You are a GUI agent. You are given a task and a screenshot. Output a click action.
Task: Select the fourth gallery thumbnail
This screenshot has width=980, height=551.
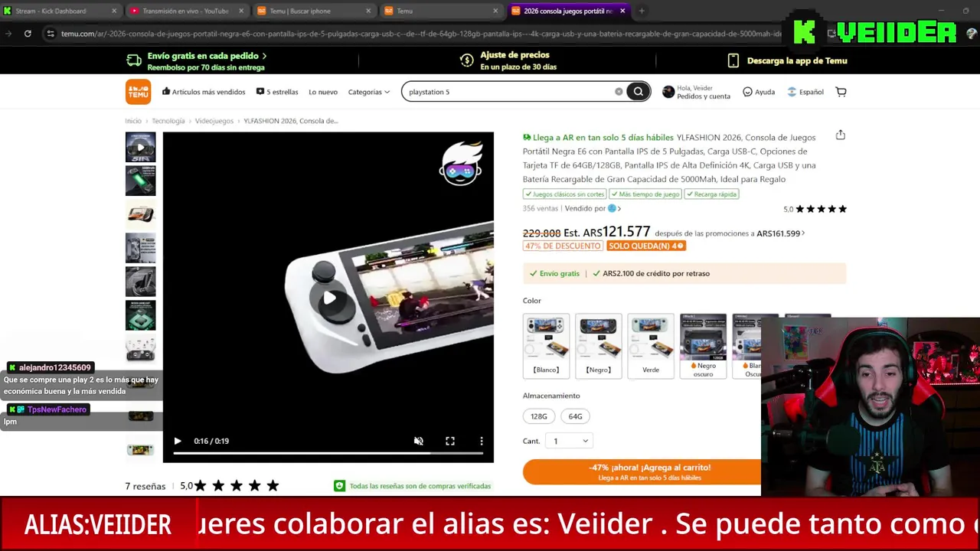[140, 248]
